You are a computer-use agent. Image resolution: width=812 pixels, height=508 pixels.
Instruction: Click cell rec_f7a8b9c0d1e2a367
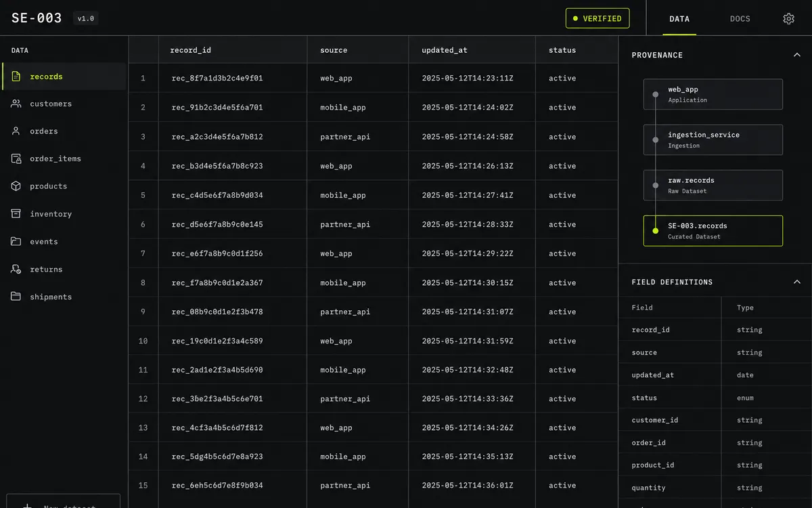tap(217, 283)
